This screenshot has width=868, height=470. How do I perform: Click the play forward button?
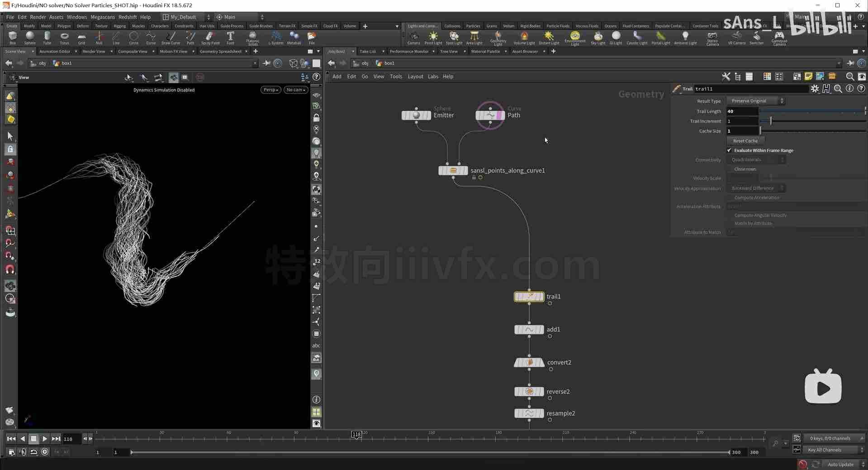44,438
